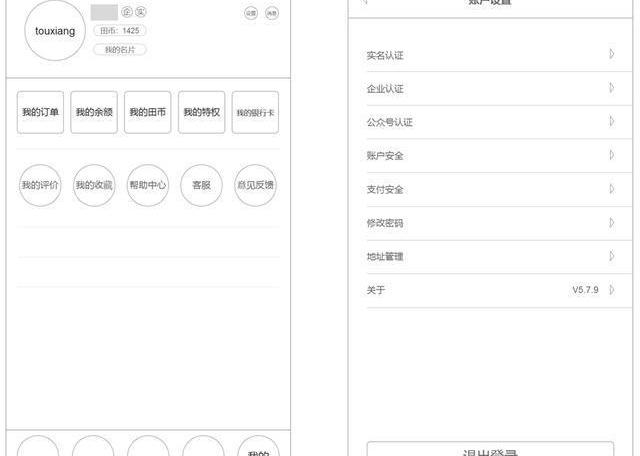
Task: Open 我的银行卡 button
Action: pyautogui.click(x=255, y=112)
